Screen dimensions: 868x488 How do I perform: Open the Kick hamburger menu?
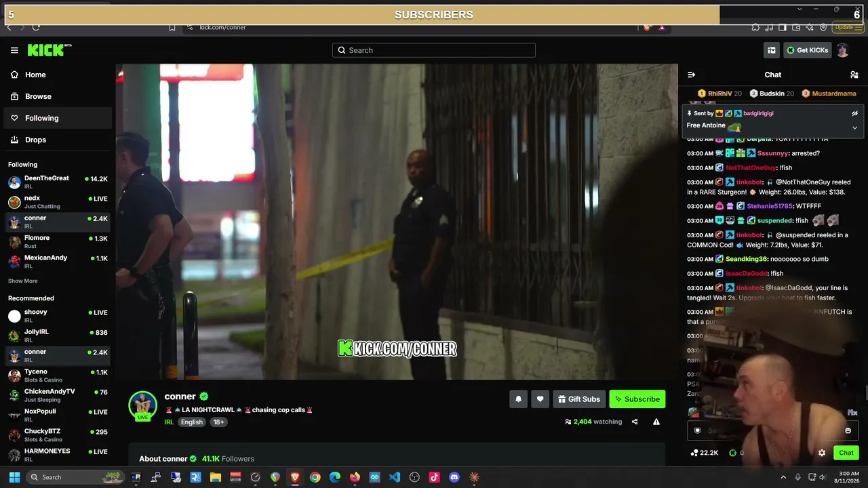coord(14,50)
